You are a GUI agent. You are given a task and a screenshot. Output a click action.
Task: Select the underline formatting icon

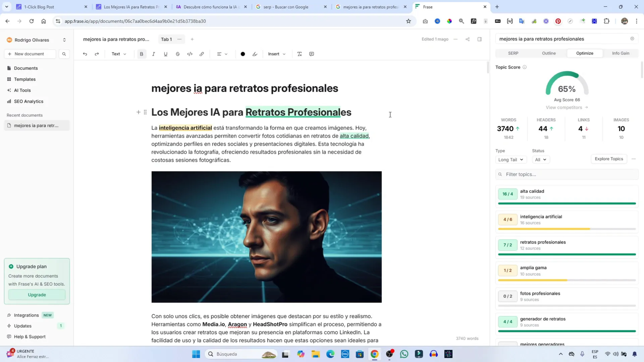(x=165, y=53)
